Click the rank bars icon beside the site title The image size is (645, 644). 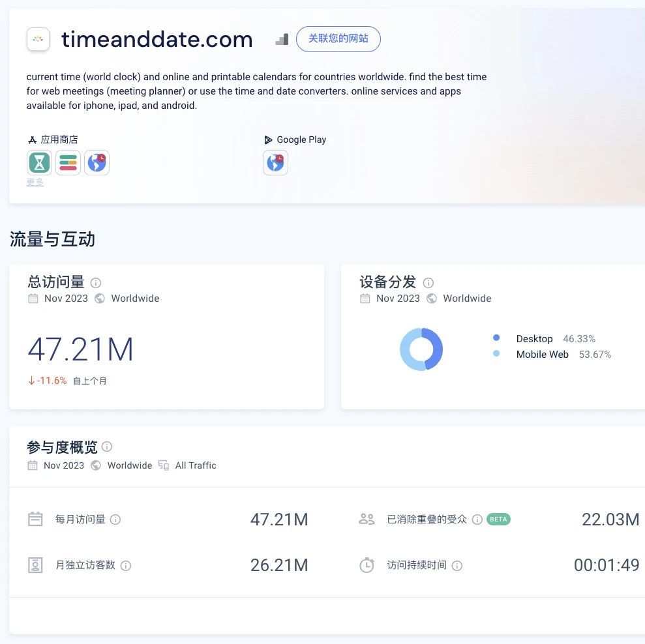click(x=282, y=39)
